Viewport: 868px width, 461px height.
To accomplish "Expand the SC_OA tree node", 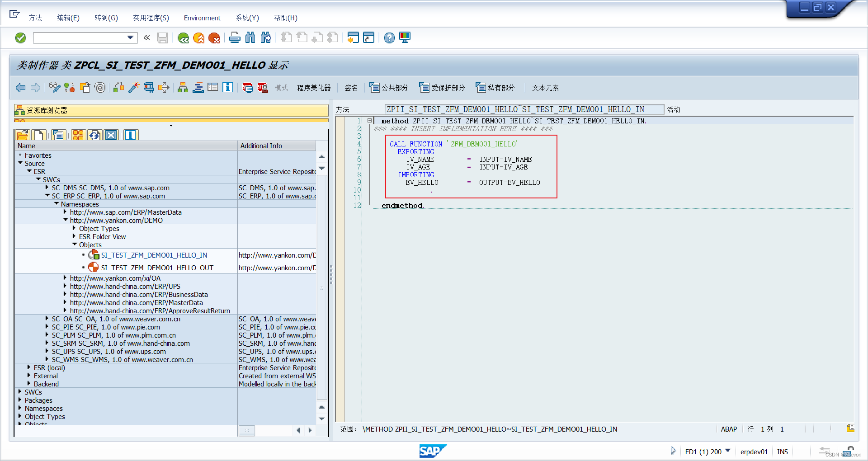I will click(47, 319).
